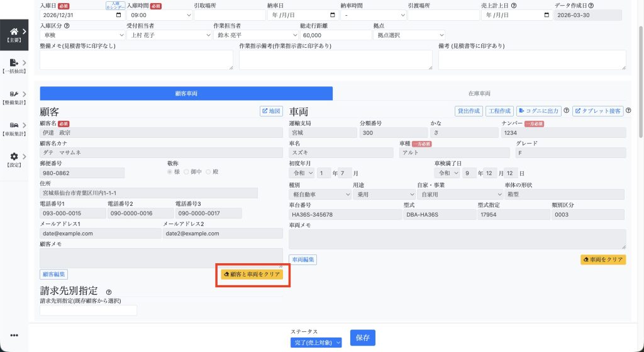Click the 整備メモ text area
This screenshot has width=644, height=352.
136,60
